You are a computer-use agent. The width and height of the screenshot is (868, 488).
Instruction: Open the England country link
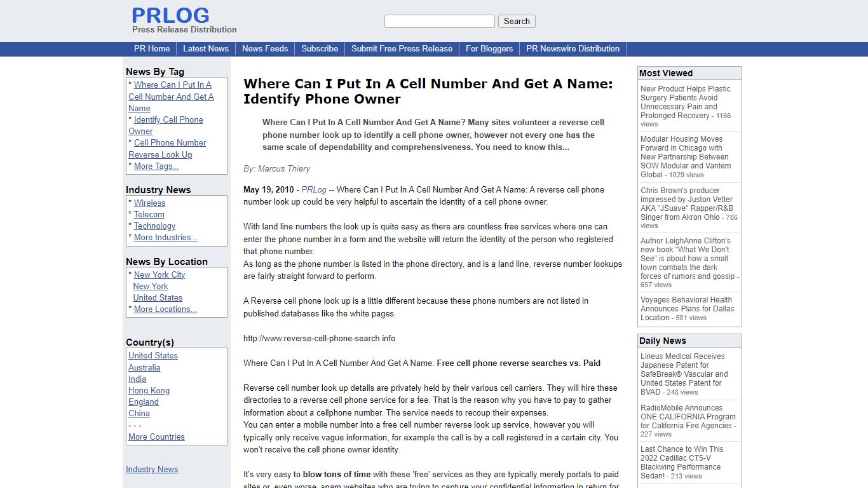tap(144, 402)
